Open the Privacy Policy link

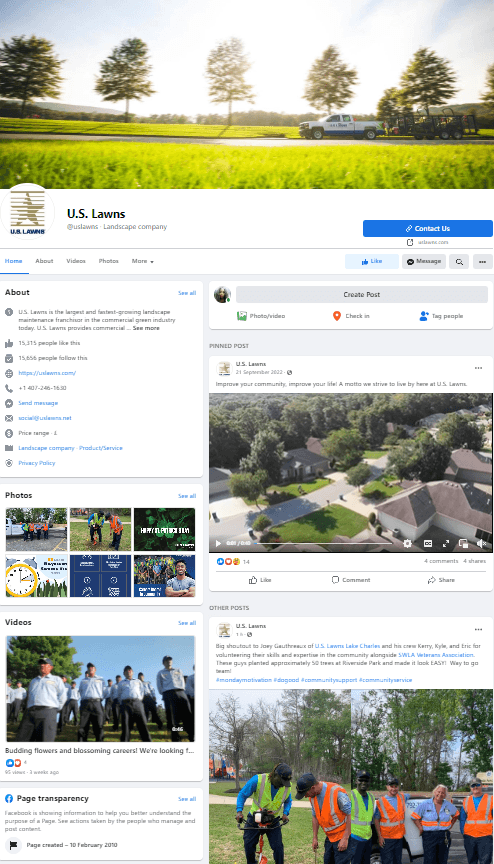click(36, 463)
